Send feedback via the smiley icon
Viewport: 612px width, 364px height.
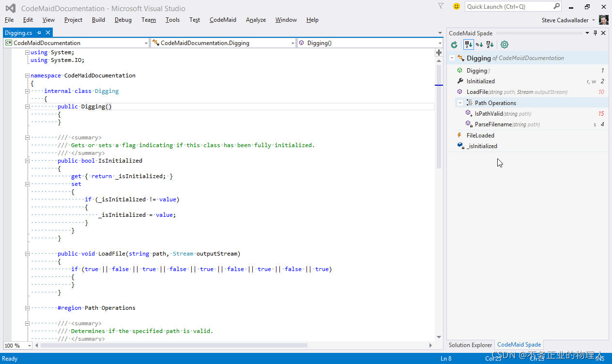pos(456,6)
